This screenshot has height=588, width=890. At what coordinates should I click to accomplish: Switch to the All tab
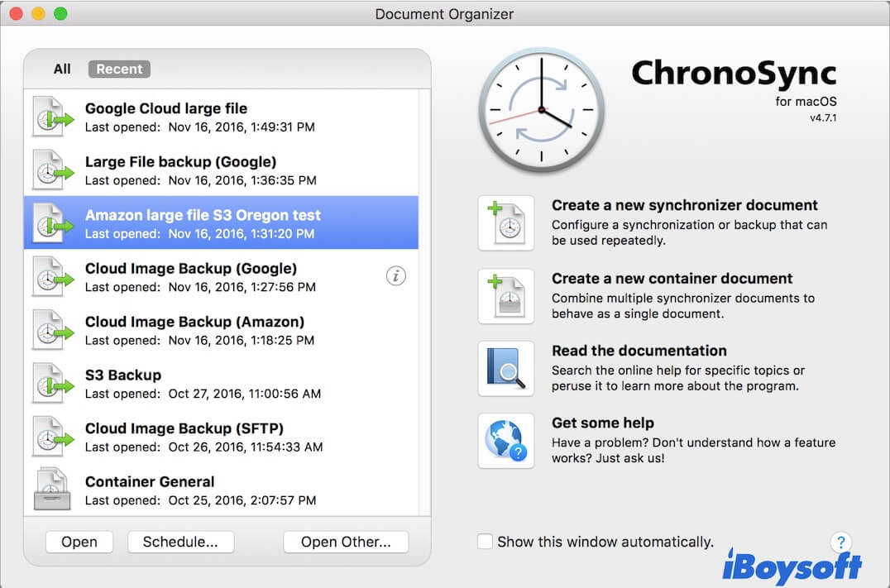click(62, 69)
